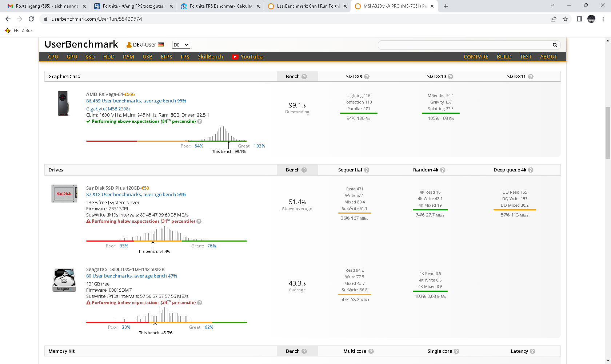This screenshot has height=364, width=611.
Task: Open the CPU menu item
Action: 53,57
